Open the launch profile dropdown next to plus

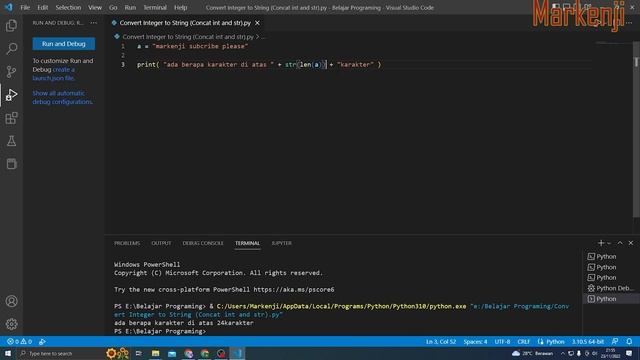tap(609, 243)
